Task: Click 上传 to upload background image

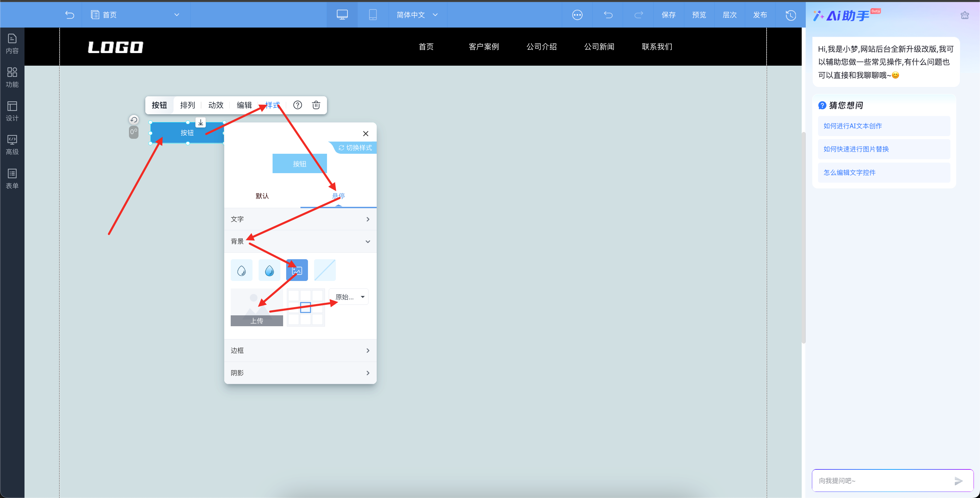Action: [x=257, y=321]
